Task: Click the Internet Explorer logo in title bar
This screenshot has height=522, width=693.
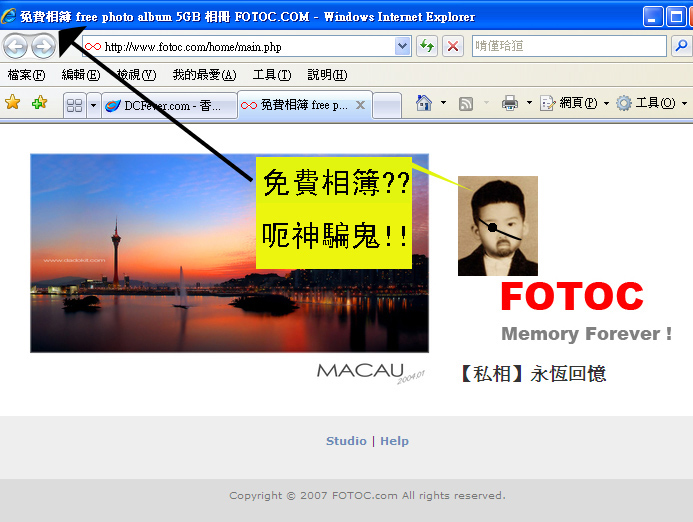Action: pos(9,16)
